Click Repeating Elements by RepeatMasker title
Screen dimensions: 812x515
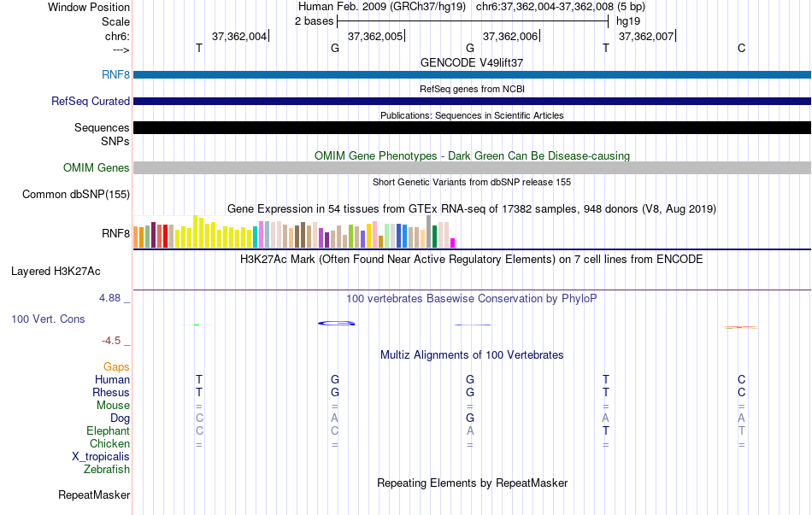(473, 483)
